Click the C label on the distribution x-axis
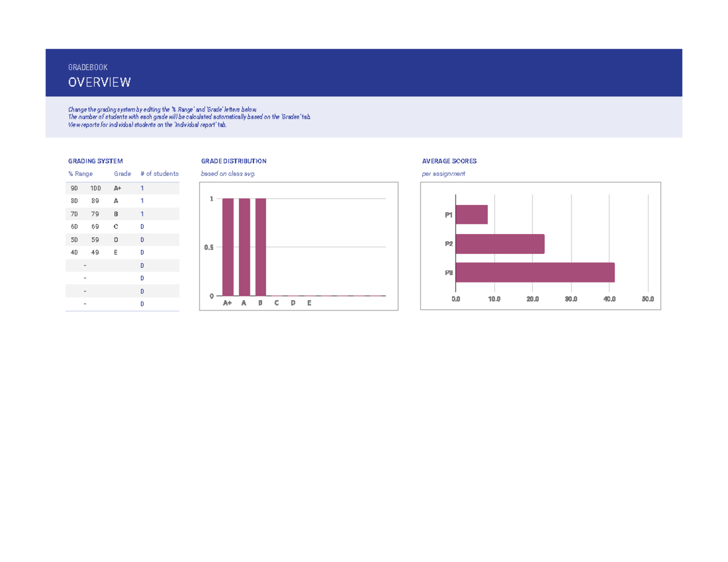Image resolution: width=728 pixels, height=562 pixels. 277,303
